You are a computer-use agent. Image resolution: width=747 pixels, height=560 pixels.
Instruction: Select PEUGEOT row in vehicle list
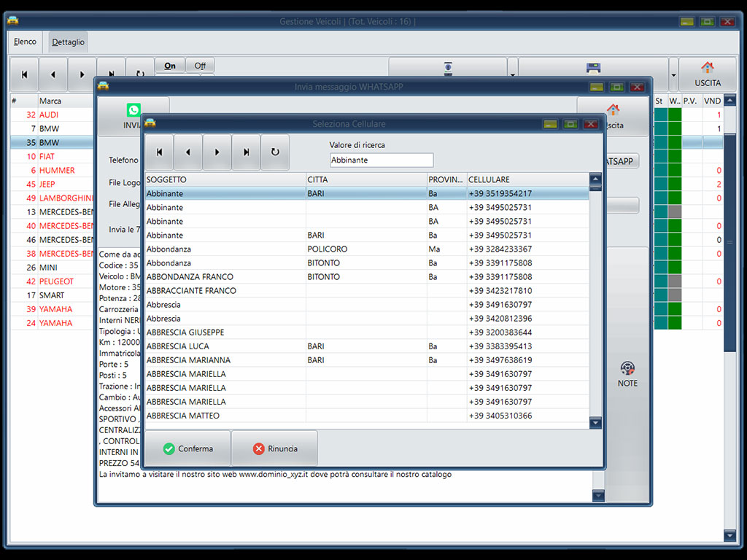click(52, 281)
